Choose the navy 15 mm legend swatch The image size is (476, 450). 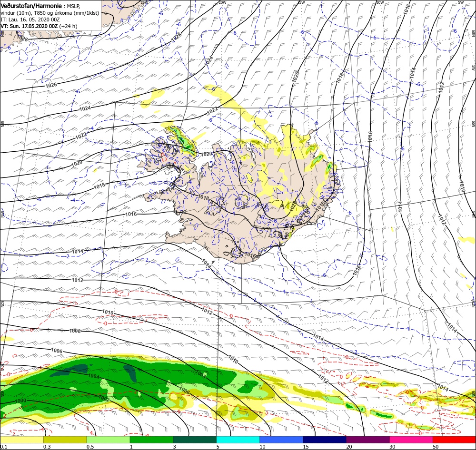point(325,440)
